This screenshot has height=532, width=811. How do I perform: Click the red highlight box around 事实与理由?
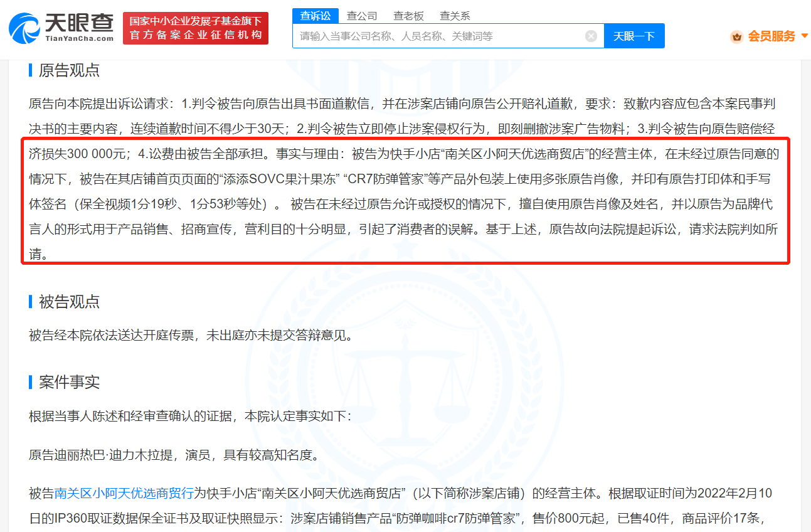405,201
